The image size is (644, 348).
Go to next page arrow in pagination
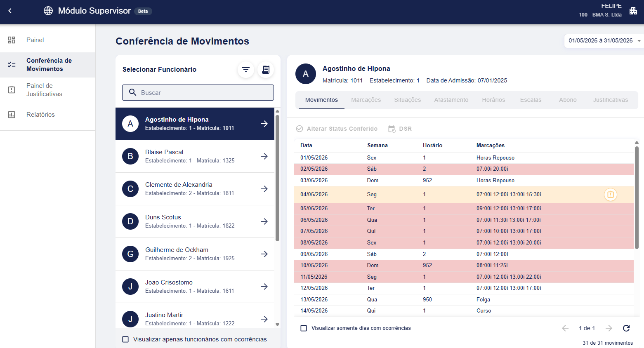click(609, 328)
